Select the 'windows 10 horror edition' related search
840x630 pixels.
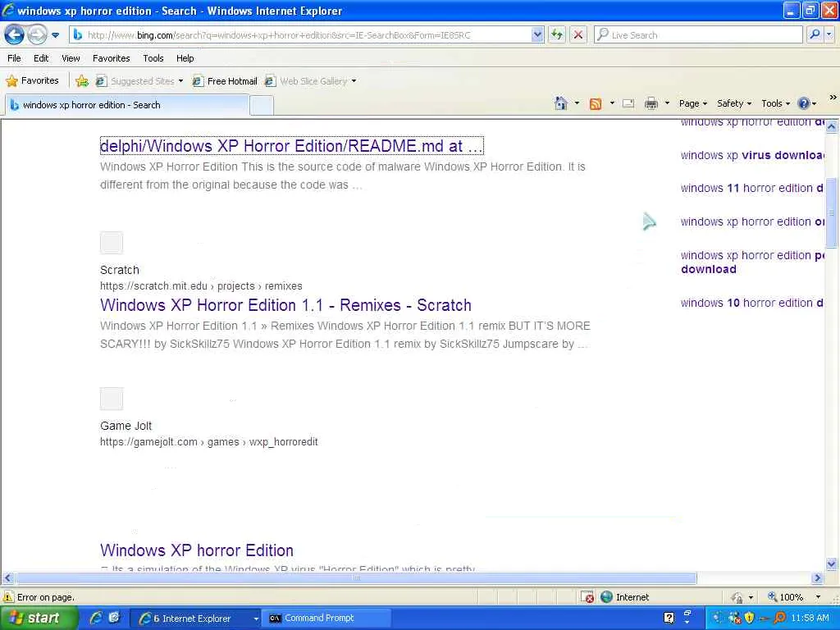752,303
